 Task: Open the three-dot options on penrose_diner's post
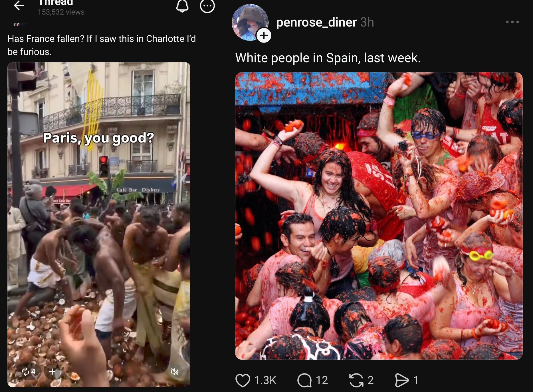click(x=512, y=22)
